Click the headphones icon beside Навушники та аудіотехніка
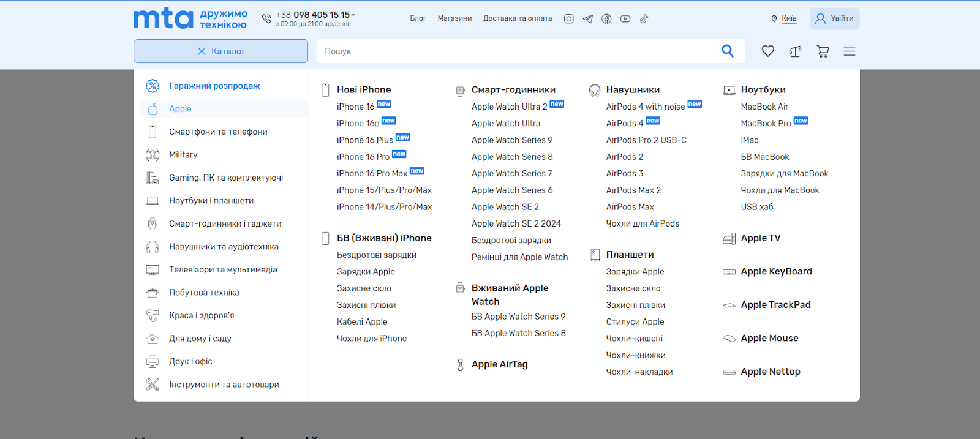 pos(153,247)
